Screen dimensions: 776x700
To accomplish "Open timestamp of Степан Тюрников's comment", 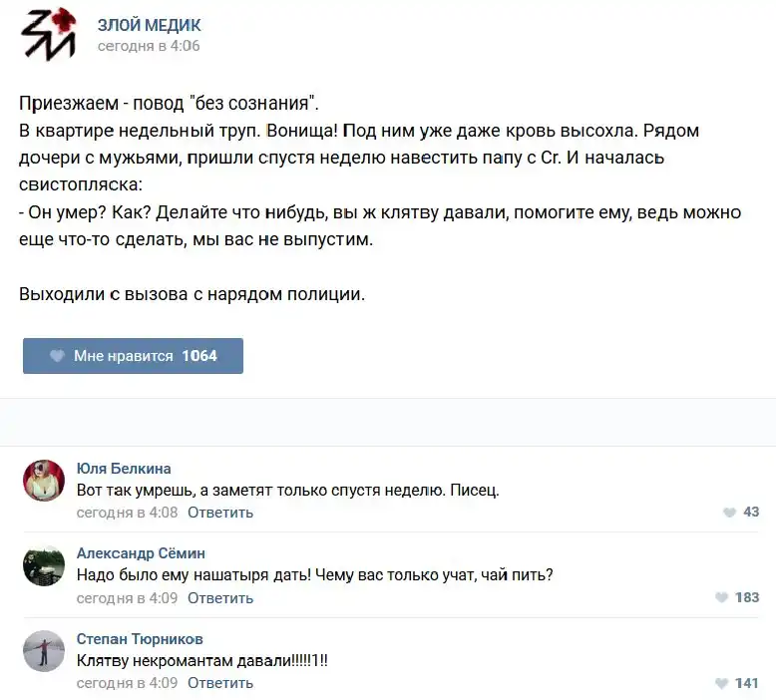I will (x=127, y=683).
